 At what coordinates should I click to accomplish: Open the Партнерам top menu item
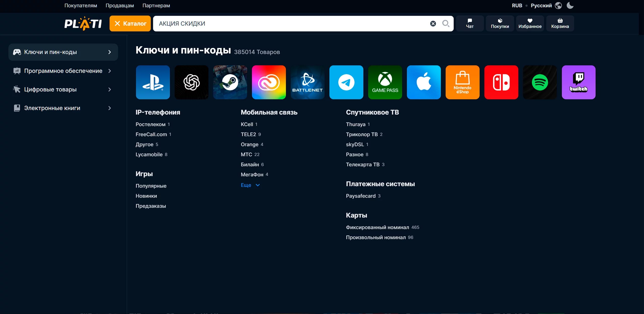[156, 6]
